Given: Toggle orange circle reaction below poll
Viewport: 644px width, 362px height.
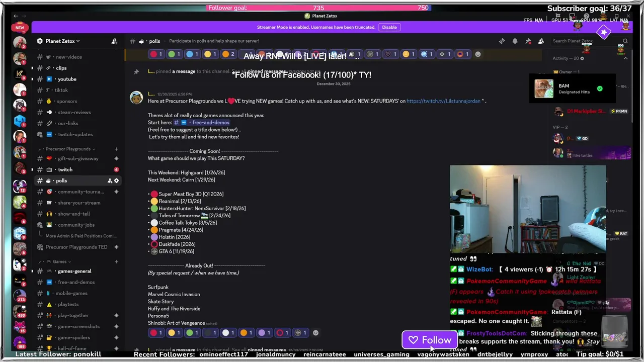Looking at the screenshot, I should (247, 333).
